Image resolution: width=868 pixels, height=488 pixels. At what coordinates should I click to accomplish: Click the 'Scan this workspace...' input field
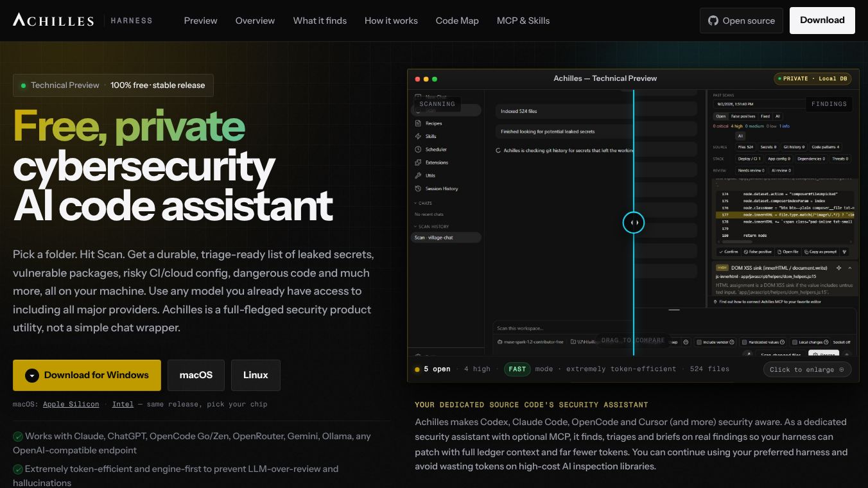[563, 329]
